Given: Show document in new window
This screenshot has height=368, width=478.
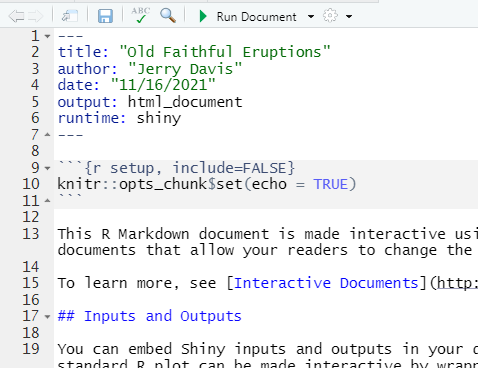Looking at the screenshot, I should (70, 16).
